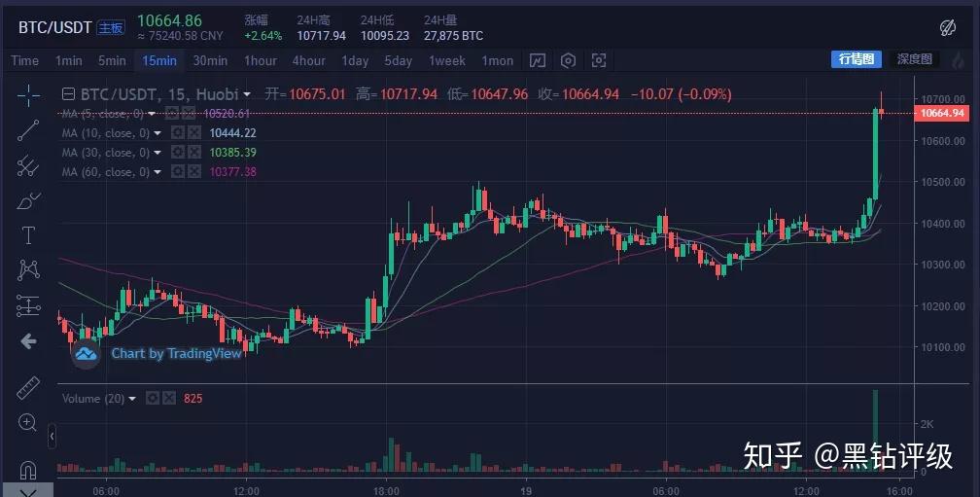Screen dimensions: 980x497
Task: Select the zoom in tool
Action: pos(27,423)
